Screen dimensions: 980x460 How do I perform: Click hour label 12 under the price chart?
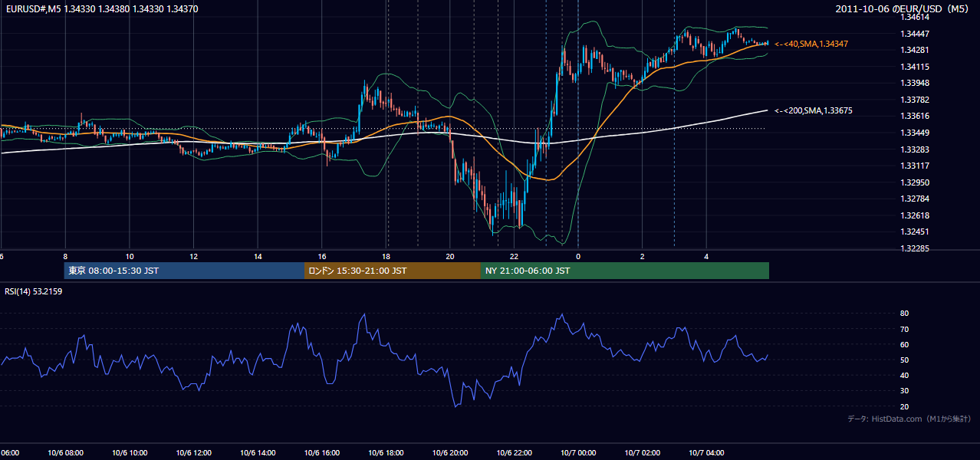click(194, 256)
